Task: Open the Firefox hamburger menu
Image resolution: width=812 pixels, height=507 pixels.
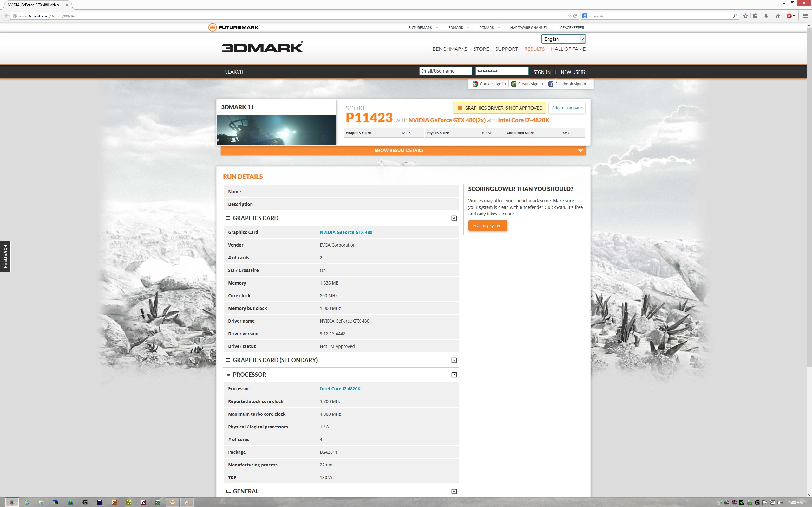Action: click(805, 16)
